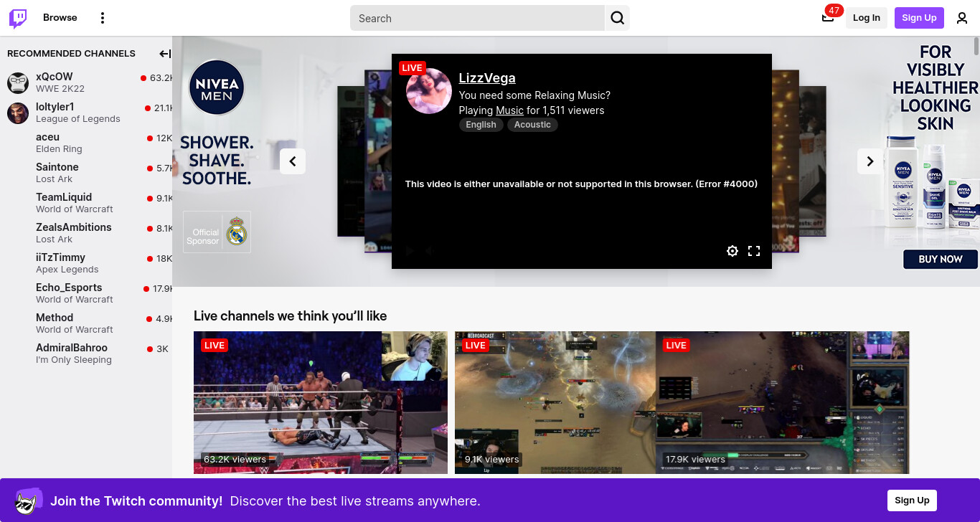Viewport: 980px width, 522px height.
Task: Open the Music category link
Action: point(509,110)
